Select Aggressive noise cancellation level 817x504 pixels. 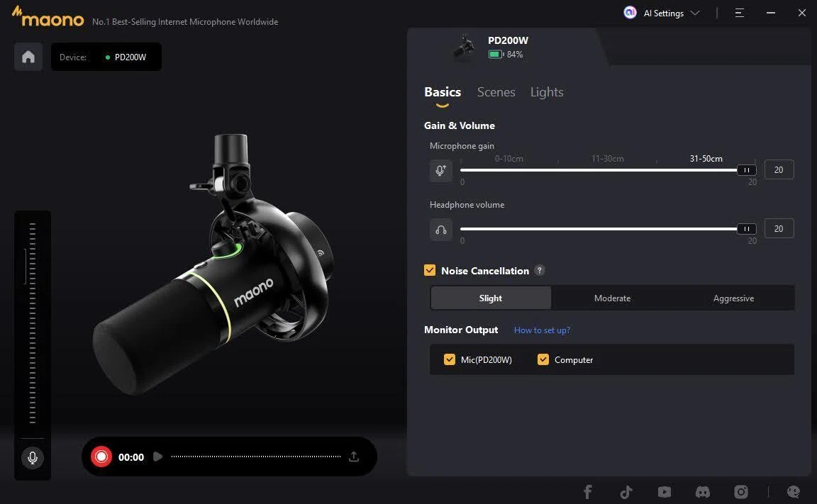click(x=733, y=298)
